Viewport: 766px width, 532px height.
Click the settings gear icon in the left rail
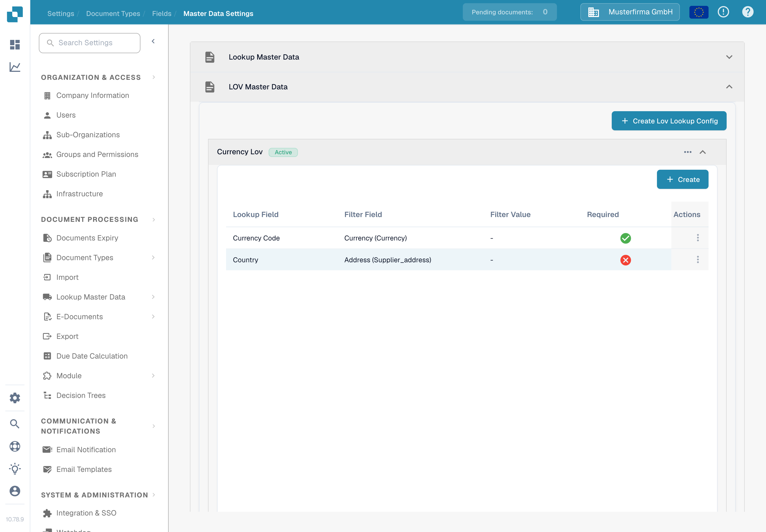[x=15, y=398]
